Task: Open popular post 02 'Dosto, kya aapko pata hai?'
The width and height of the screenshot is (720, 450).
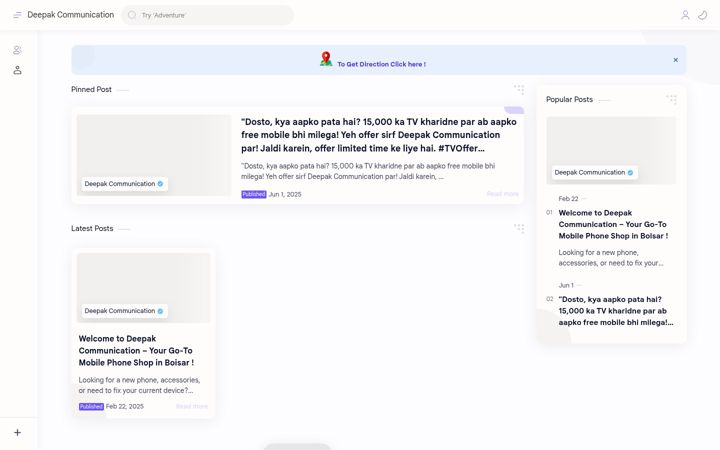Action: click(616, 311)
